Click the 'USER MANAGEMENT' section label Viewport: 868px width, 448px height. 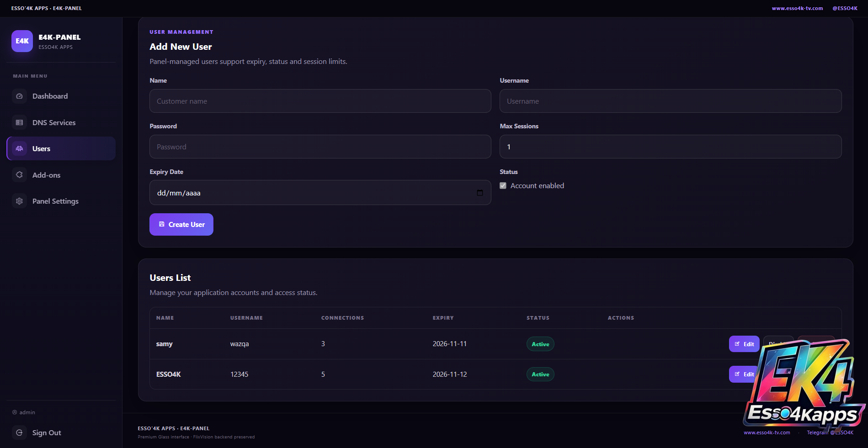181,32
